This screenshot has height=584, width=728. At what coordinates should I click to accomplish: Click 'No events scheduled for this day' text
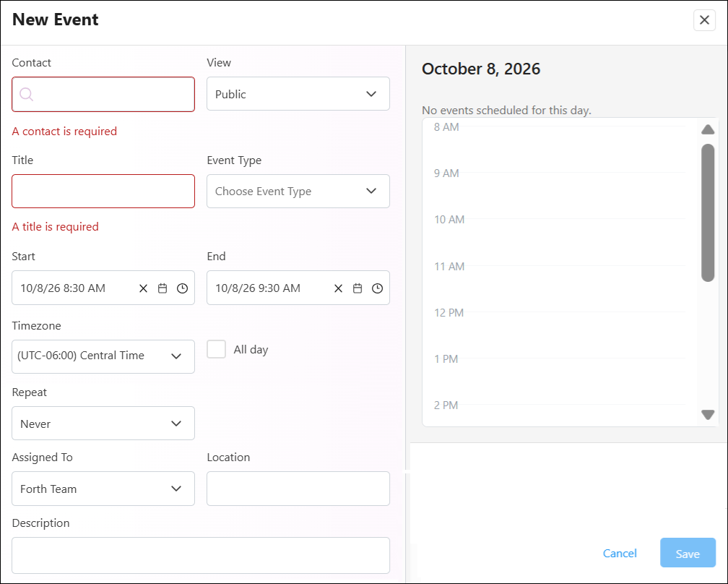tap(506, 110)
